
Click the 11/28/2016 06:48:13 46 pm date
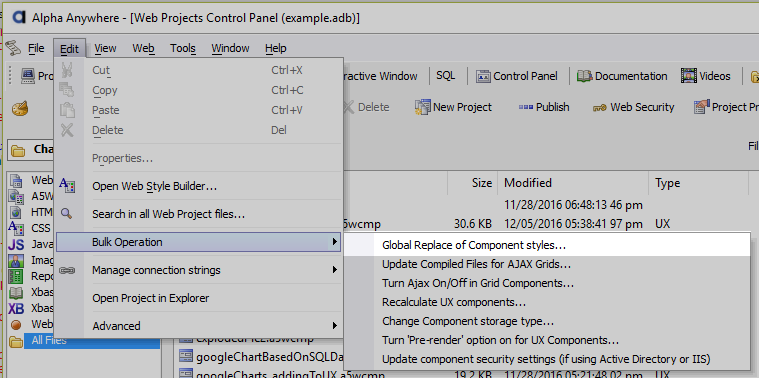click(573, 205)
